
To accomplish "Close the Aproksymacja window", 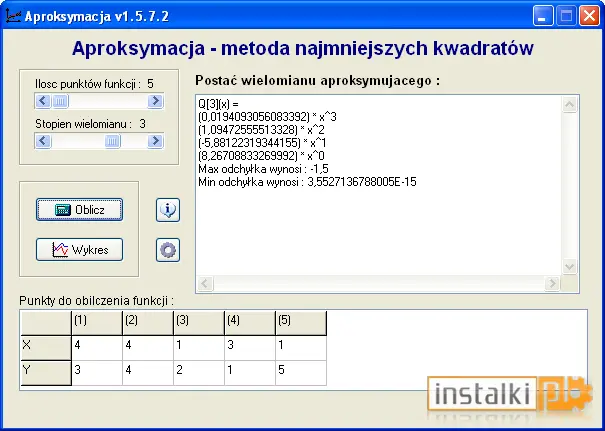I will click(590, 16).
